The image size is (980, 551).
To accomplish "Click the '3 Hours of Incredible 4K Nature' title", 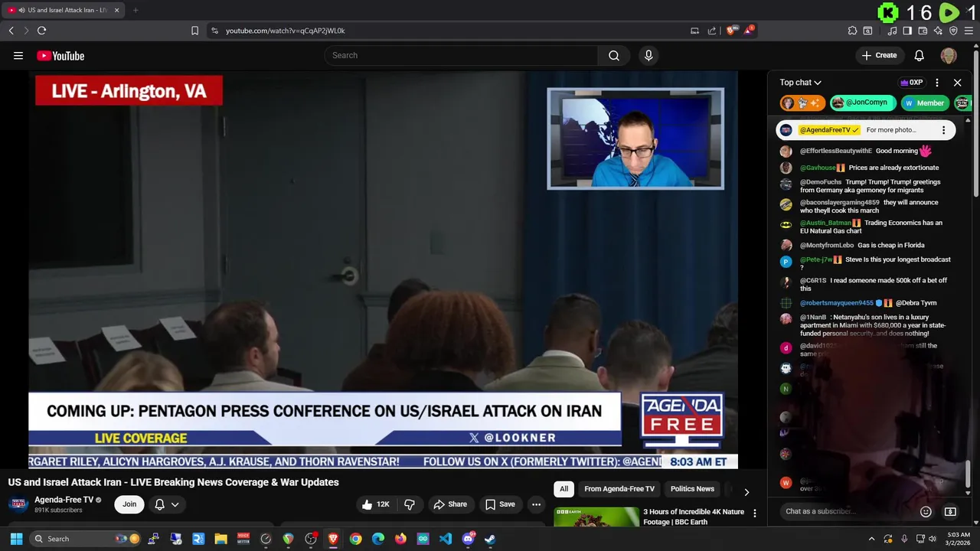I will pyautogui.click(x=694, y=517).
